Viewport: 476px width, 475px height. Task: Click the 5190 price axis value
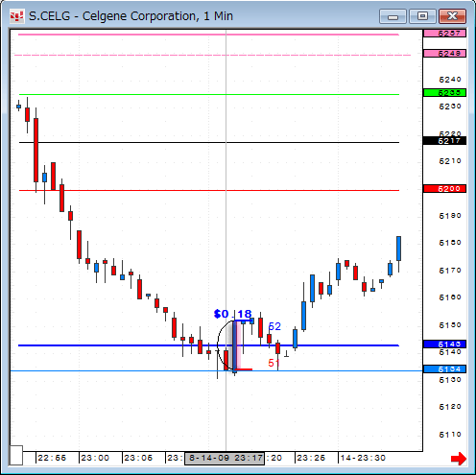click(450, 216)
